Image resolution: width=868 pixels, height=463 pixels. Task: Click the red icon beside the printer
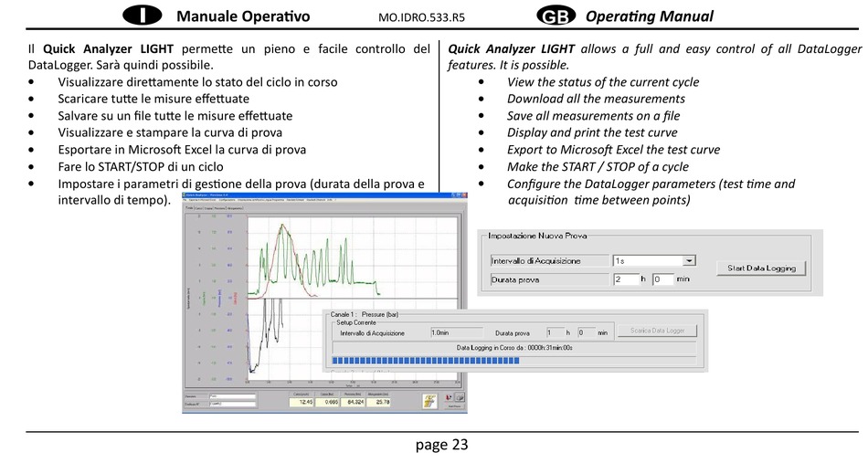point(448,397)
